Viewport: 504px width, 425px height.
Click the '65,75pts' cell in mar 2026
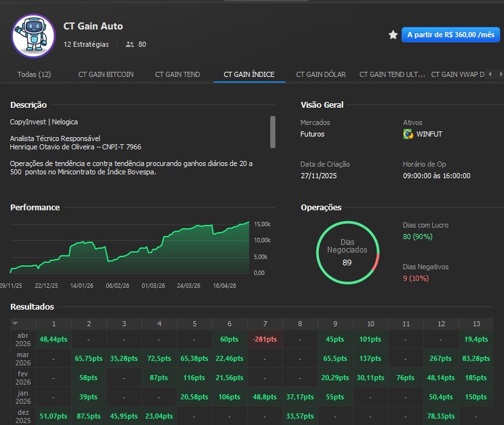[x=89, y=358]
